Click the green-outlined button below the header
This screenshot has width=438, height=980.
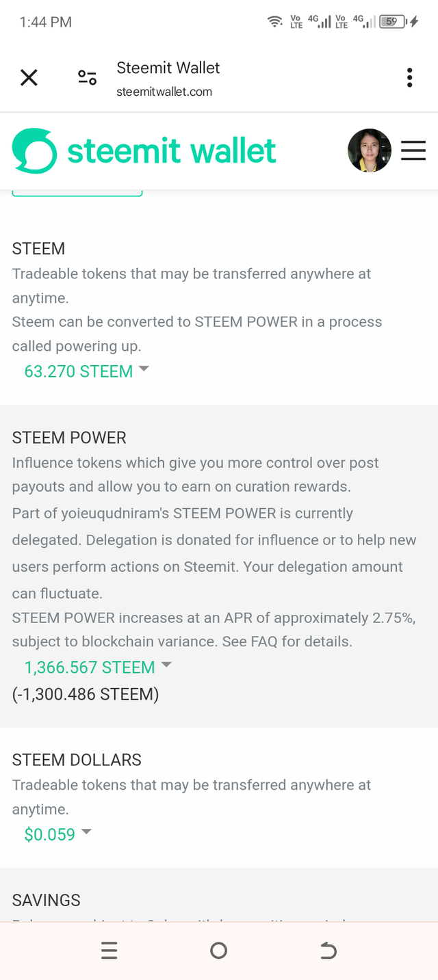(x=77, y=193)
